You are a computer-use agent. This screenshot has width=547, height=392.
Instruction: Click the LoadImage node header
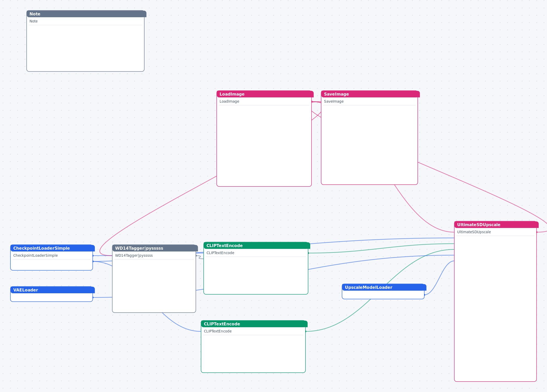pos(265,94)
